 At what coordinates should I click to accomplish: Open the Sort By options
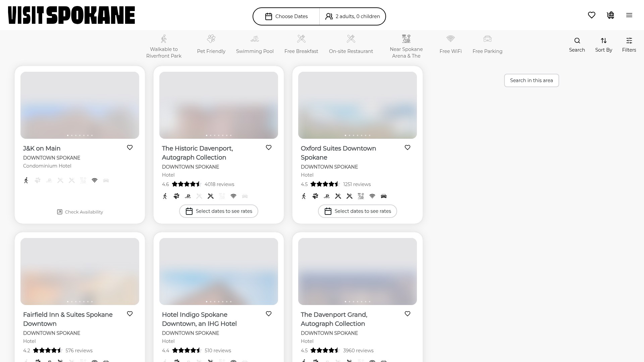pos(604,45)
